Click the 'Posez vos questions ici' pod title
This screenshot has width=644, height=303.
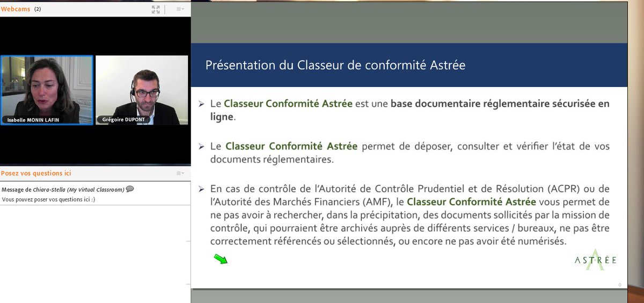[x=36, y=174]
